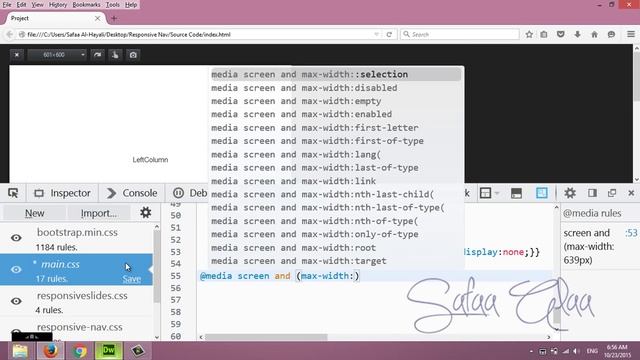Viewport: 640px width, 360px height.
Task: Click the New stylesheet button
Action: [35, 213]
